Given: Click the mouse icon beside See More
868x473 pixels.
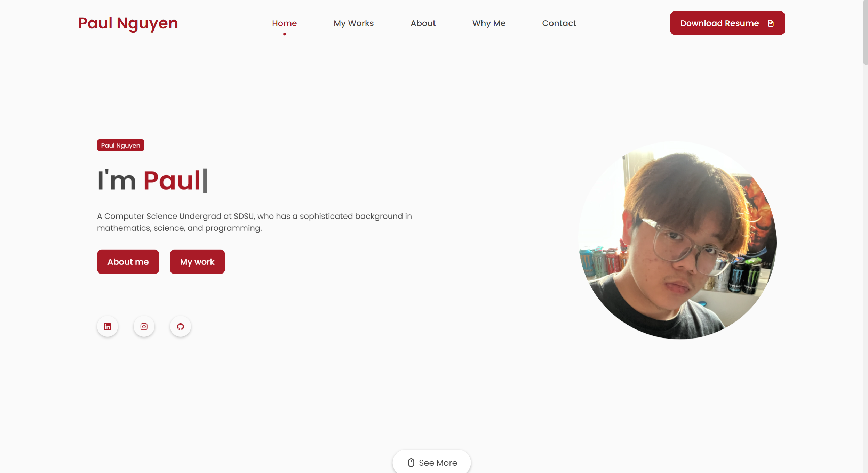Looking at the screenshot, I should [411, 463].
